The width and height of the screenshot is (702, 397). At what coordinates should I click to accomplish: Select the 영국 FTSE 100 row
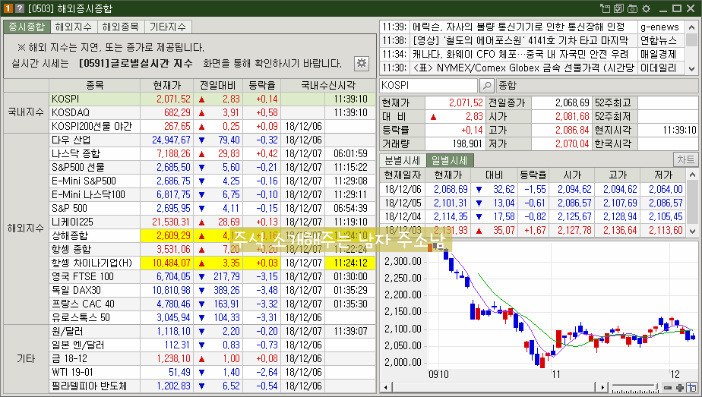[x=212, y=277]
